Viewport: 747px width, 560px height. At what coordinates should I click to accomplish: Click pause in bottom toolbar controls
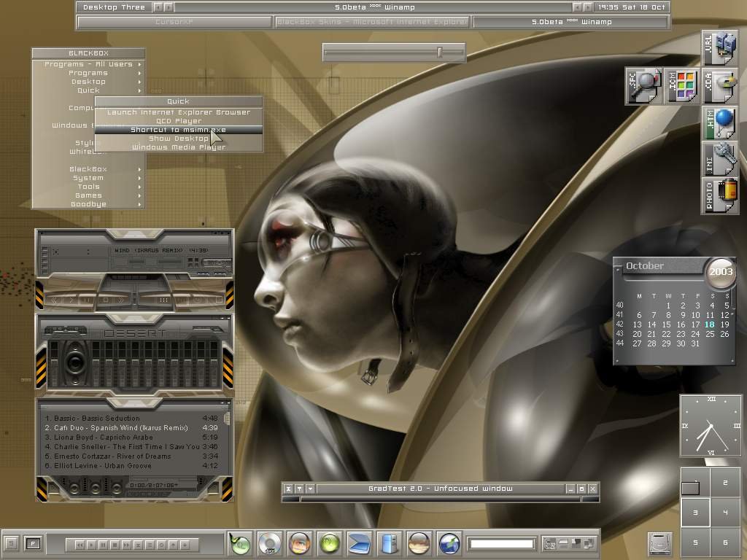(102, 544)
